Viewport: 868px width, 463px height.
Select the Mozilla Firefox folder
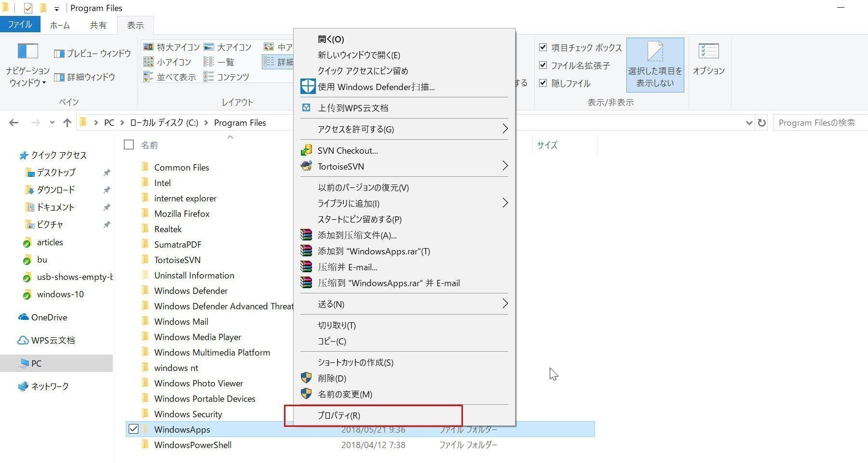pyautogui.click(x=182, y=213)
